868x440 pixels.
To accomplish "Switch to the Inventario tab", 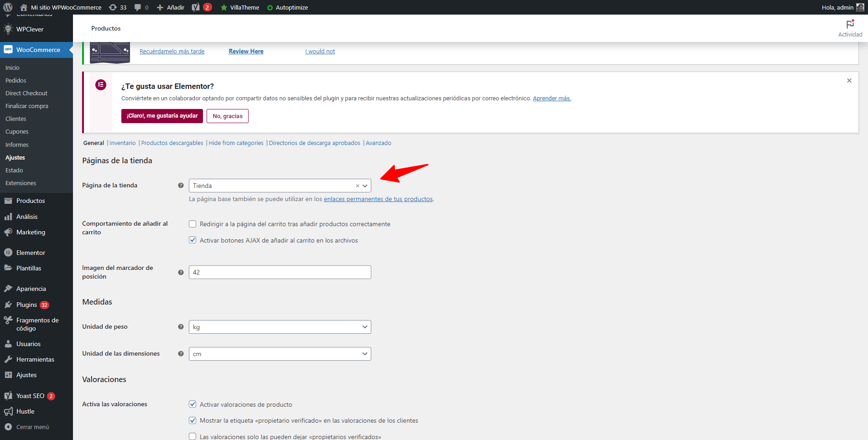I will (123, 143).
